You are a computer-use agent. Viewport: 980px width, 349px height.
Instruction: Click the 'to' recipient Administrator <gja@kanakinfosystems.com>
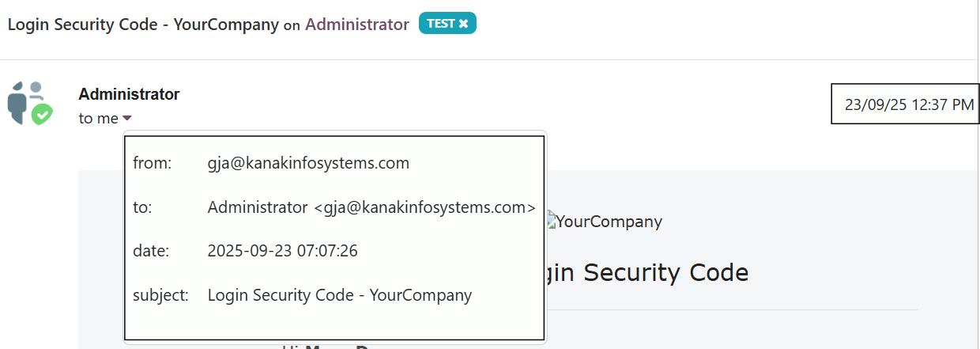(x=371, y=207)
